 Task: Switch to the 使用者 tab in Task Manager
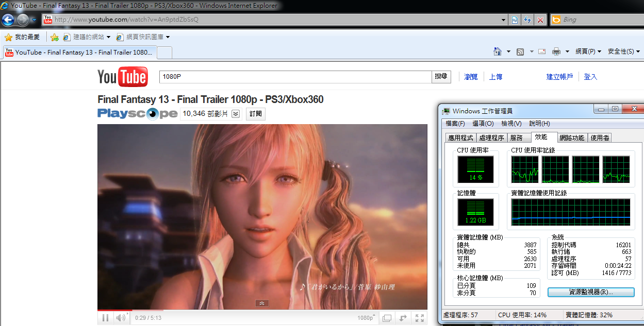600,138
